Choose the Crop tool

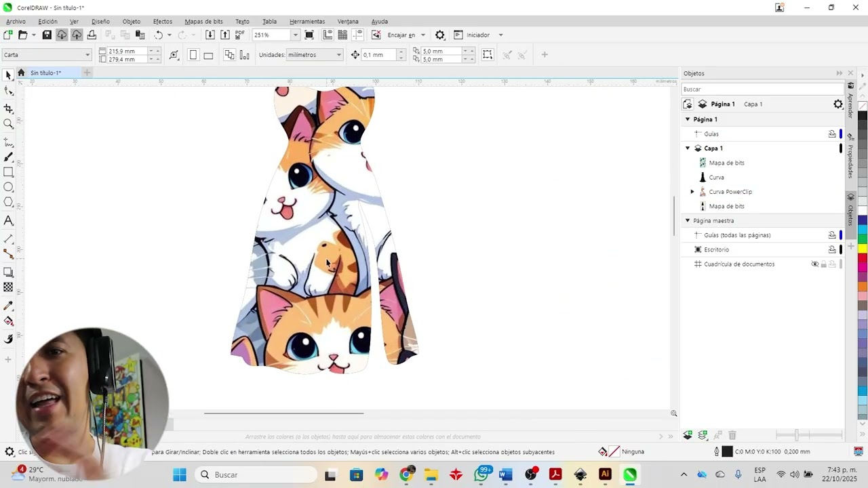coord(8,108)
